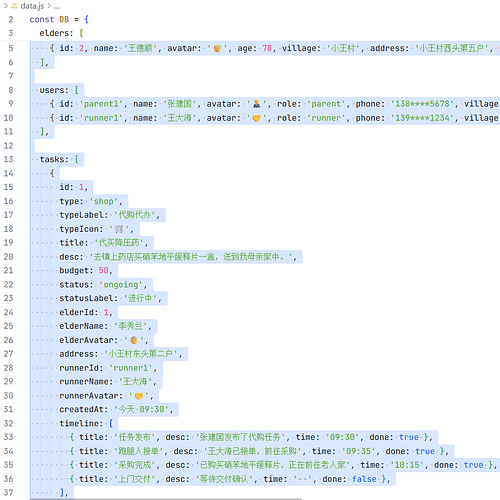Click the sticky header line 'const DB = {'
The height and width of the screenshot is (500, 500).
pos(59,19)
